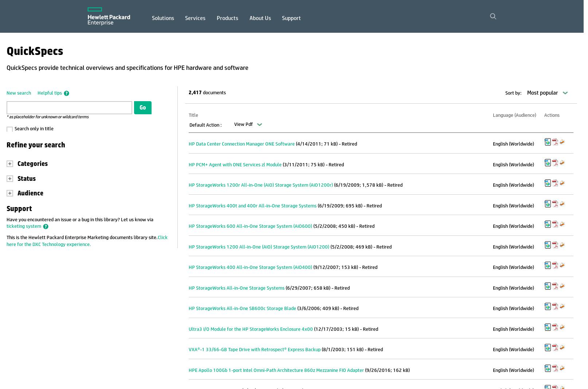Viewport: 588px width, 389px height.
Task: Open VXA-1 33/66-GB Tape Drive link
Action: 255,350
